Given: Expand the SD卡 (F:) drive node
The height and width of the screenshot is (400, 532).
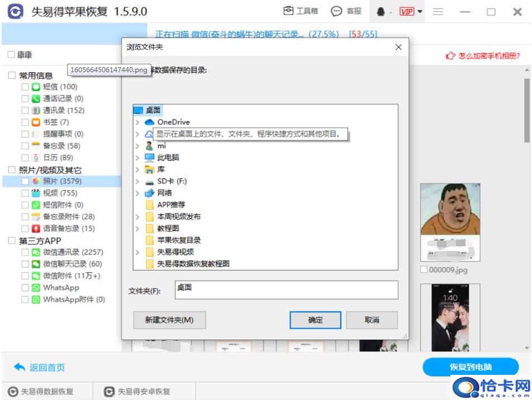Looking at the screenshot, I should [x=137, y=181].
